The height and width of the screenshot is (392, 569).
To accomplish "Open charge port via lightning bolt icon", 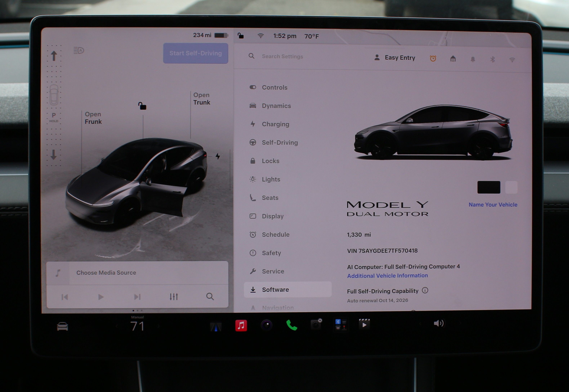I will tap(218, 156).
